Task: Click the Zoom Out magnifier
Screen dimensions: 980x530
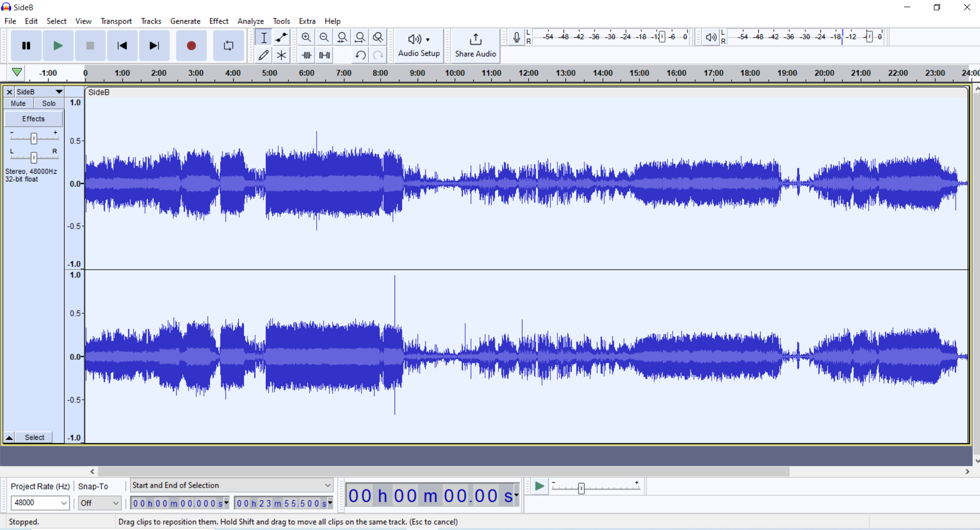Action: click(x=324, y=37)
